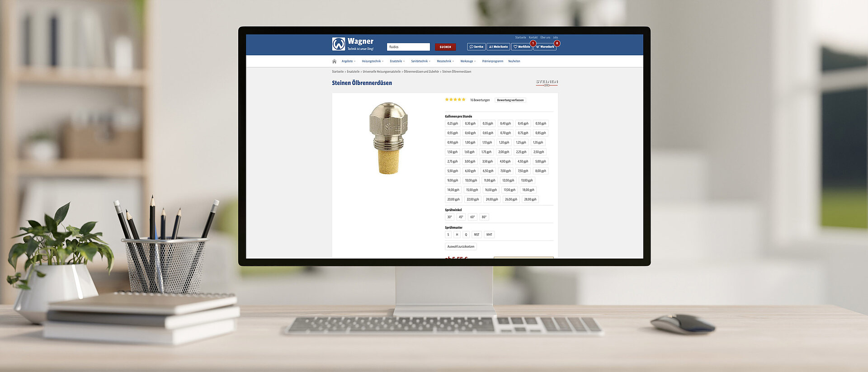Click Bewertung verfassen button
This screenshot has width=868, height=372.
(x=510, y=100)
